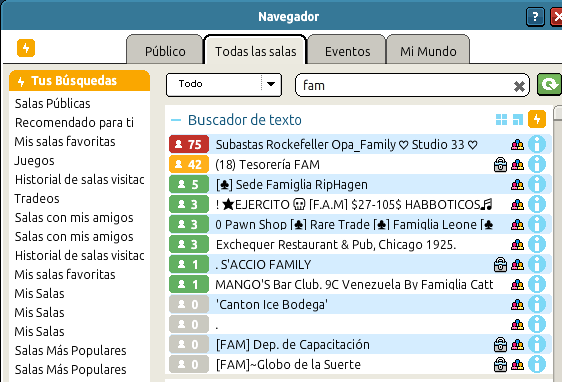
Task: Select the Todas las salas tab
Action: click(255, 51)
